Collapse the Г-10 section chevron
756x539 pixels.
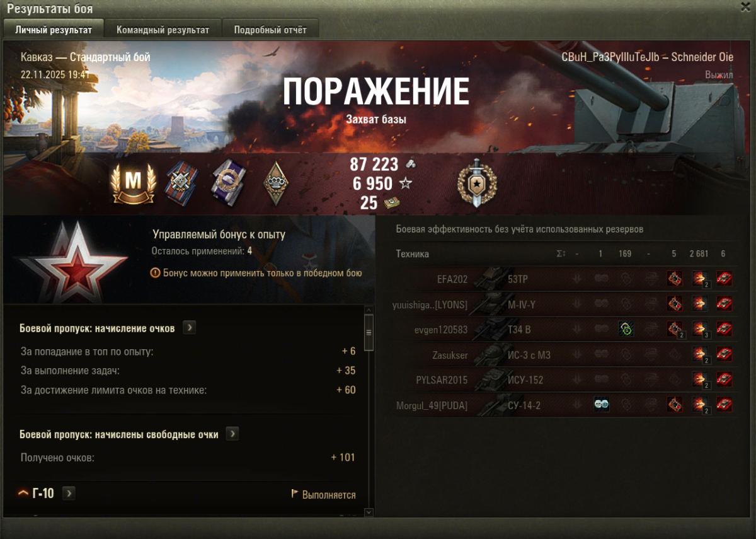(23, 493)
